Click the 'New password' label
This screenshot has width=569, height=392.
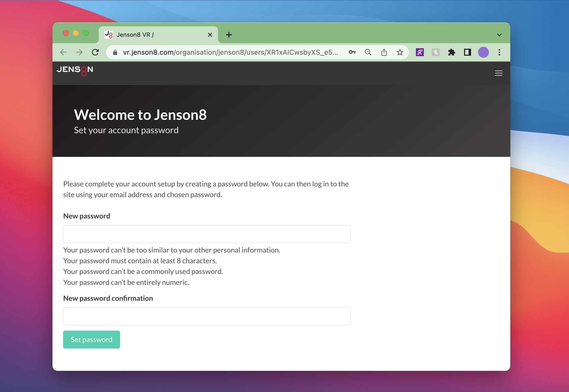pos(87,216)
